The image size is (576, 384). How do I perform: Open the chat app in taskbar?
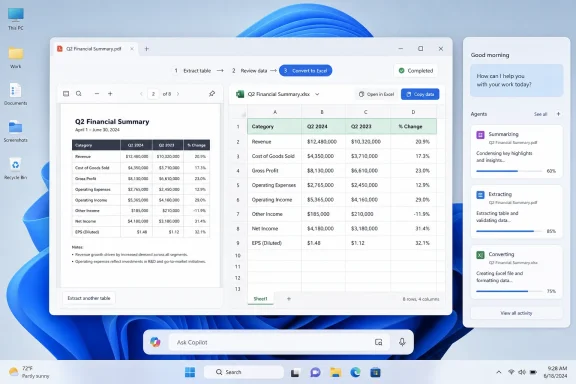tap(315, 372)
